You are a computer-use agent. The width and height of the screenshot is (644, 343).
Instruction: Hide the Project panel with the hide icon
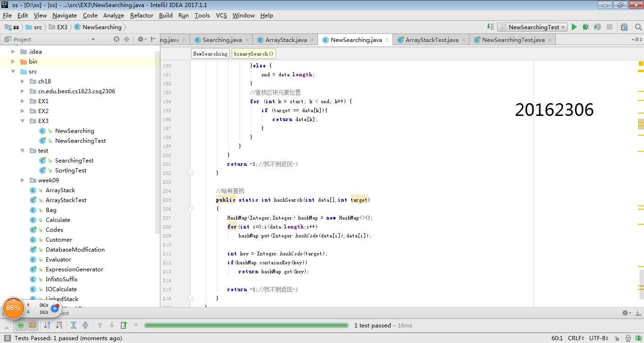point(153,40)
